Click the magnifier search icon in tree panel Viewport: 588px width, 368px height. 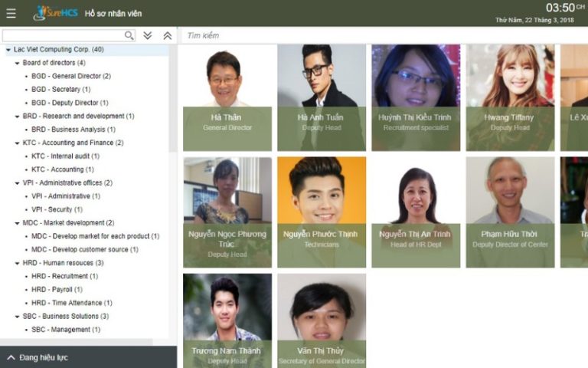(x=129, y=35)
